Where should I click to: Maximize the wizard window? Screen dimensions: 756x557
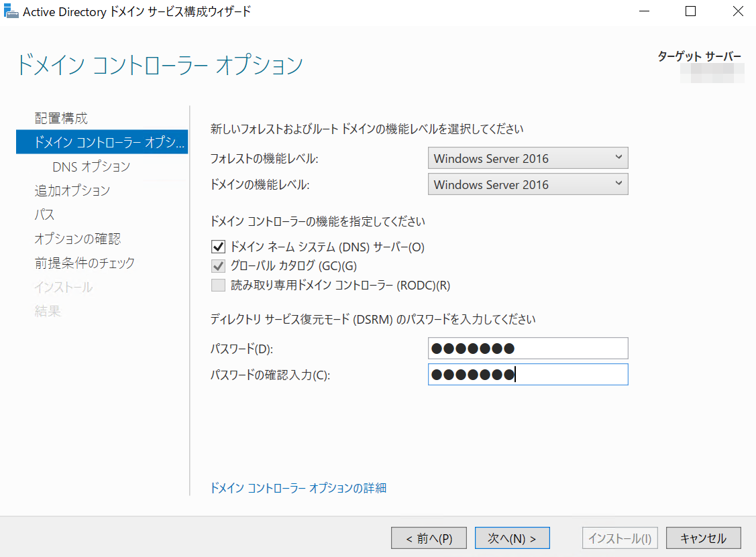pos(690,11)
